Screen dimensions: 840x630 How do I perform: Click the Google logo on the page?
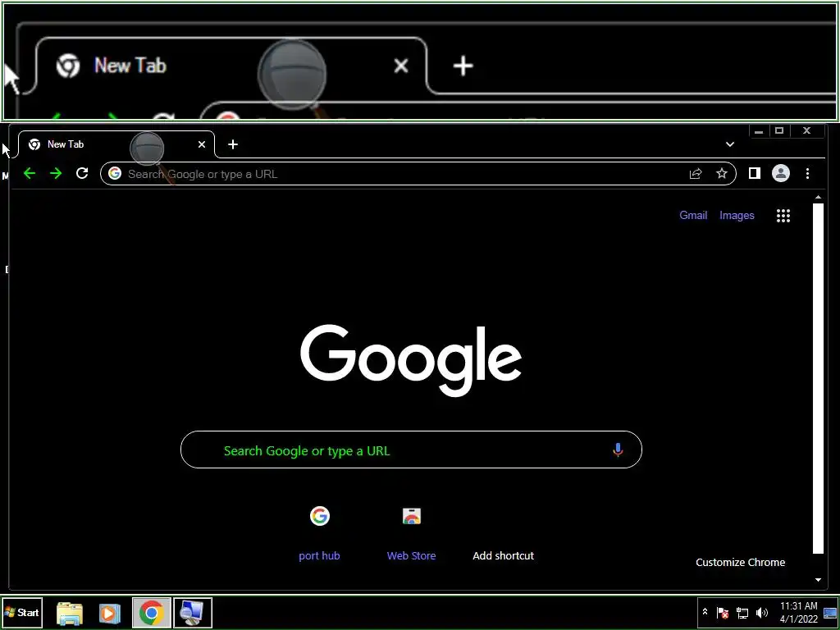[x=411, y=360]
